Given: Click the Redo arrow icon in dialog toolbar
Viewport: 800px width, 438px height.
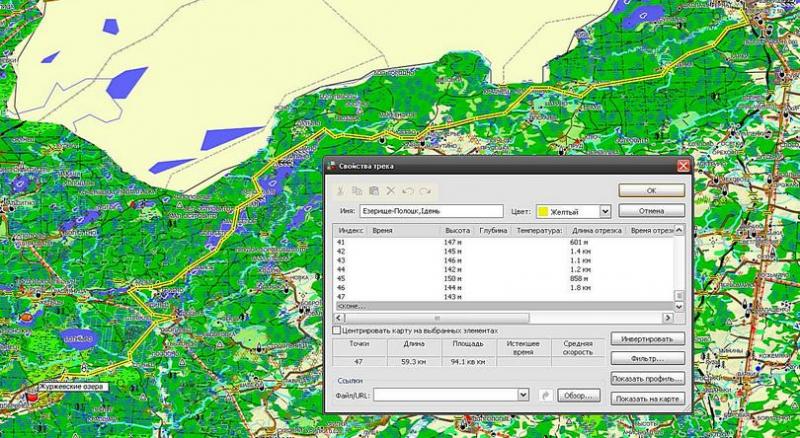Looking at the screenshot, I should pos(424,191).
